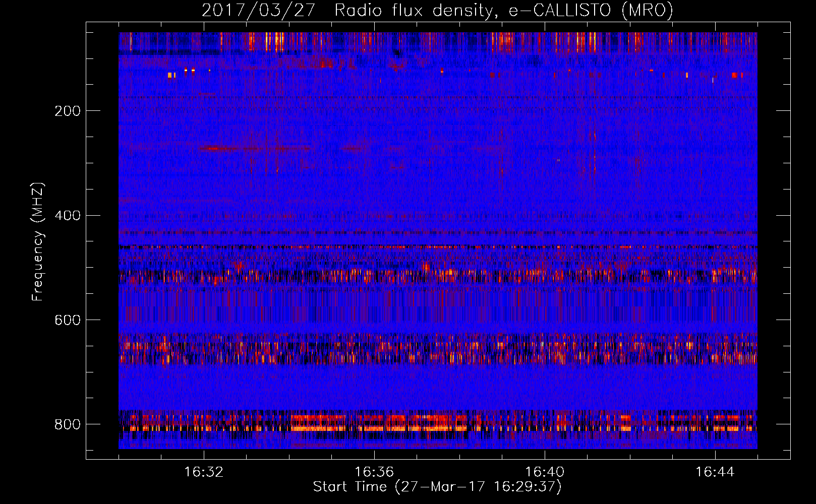The width and height of the screenshot is (816, 504).
Task: Click the 'Start Time (27-Mar-17 16:29:37)' label
Action: point(437,487)
